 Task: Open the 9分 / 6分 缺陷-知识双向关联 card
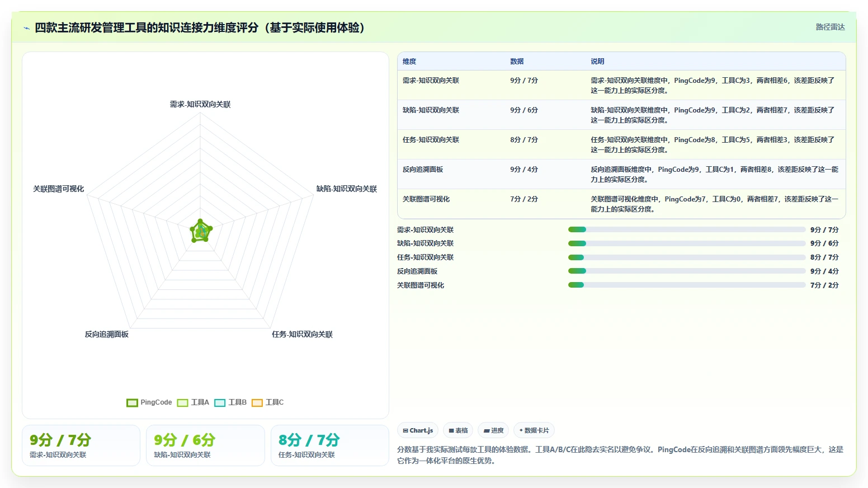click(205, 445)
